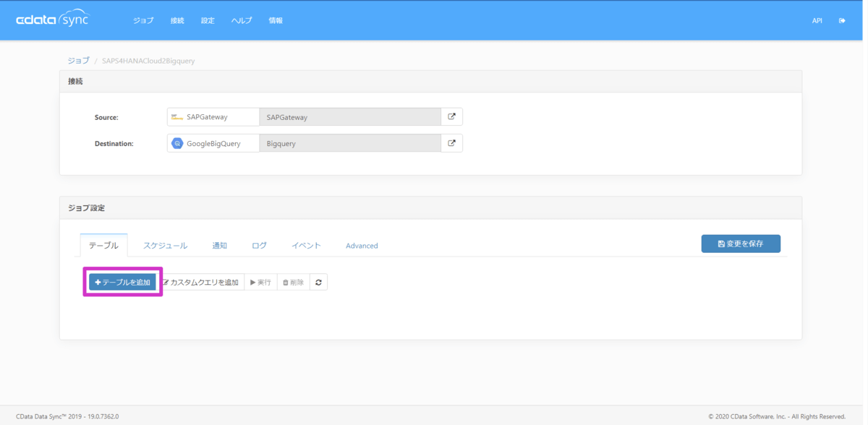Switch to the スケジュール tab
Image resolution: width=868 pixels, height=425 pixels.
coord(165,245)
